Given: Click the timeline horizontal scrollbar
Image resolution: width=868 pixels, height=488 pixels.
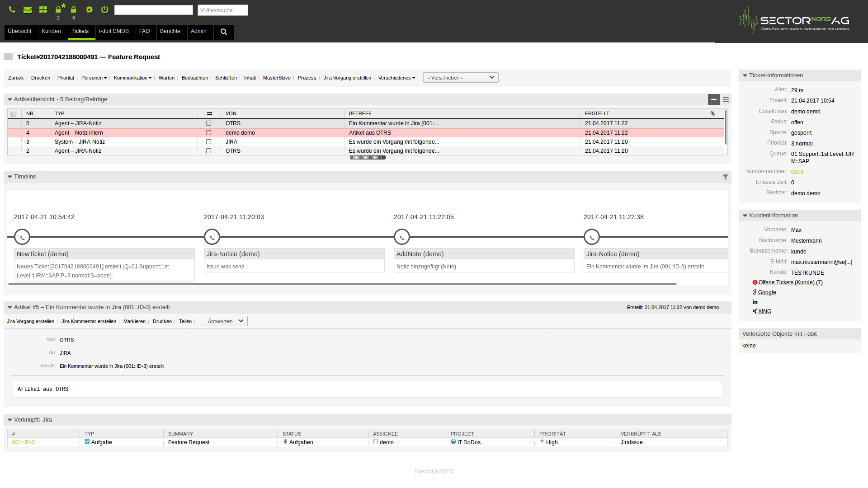Looking at the screenshot, I should click(x=342, y=284).
